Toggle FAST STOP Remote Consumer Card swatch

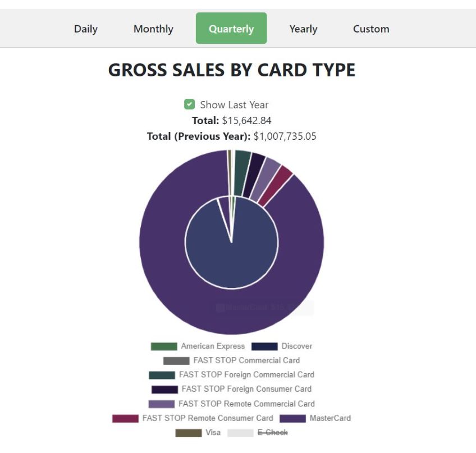125,418
